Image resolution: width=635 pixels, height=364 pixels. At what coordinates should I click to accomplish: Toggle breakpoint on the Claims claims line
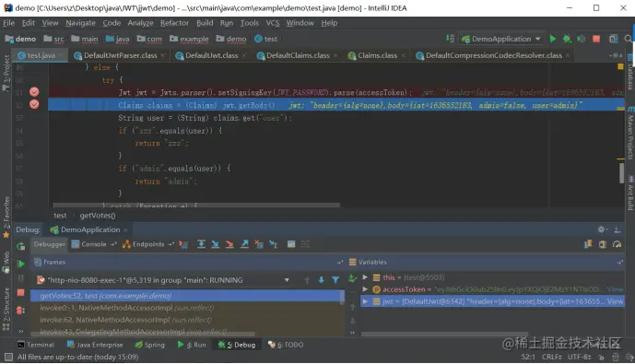34,105
